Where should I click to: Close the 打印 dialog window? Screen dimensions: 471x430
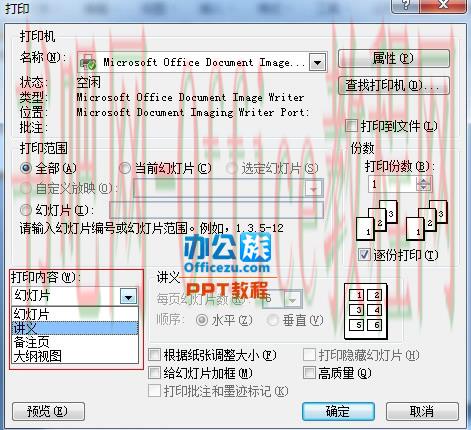[x=443, y=5]
